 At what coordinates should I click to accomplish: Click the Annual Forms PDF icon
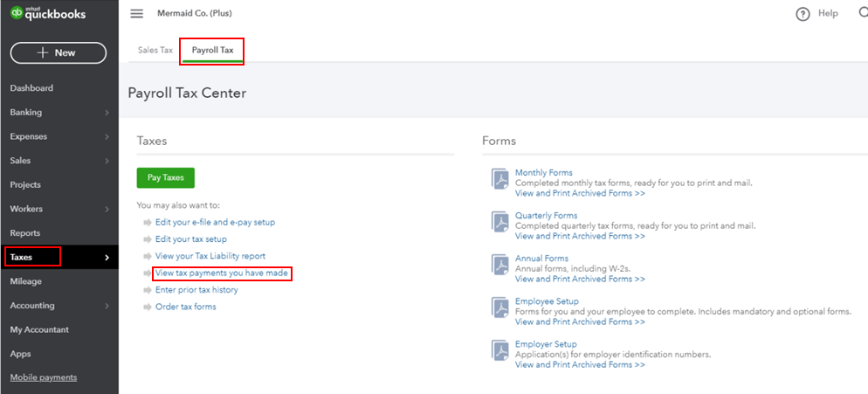499,265
